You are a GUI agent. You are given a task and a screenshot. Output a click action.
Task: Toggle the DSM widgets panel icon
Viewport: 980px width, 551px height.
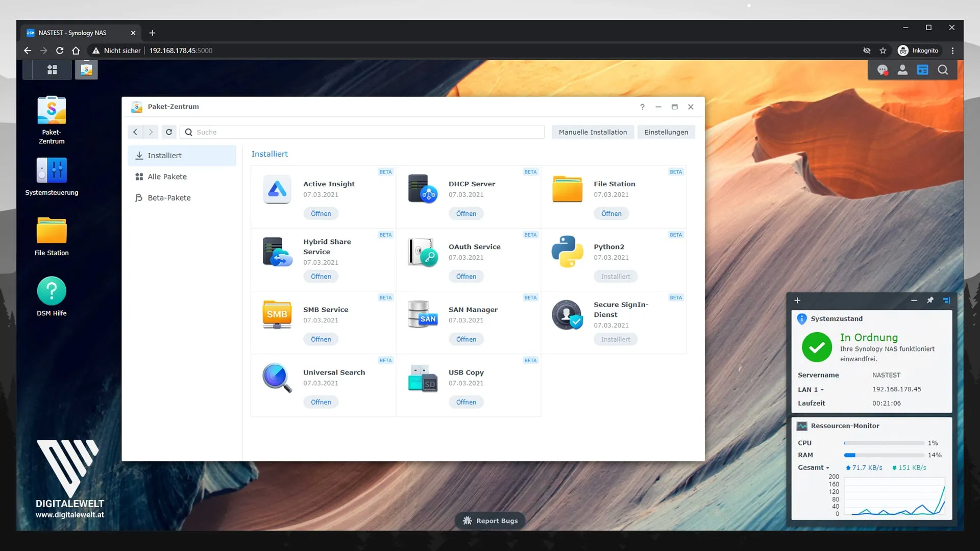pyautogui.click(x=922, y=70)
